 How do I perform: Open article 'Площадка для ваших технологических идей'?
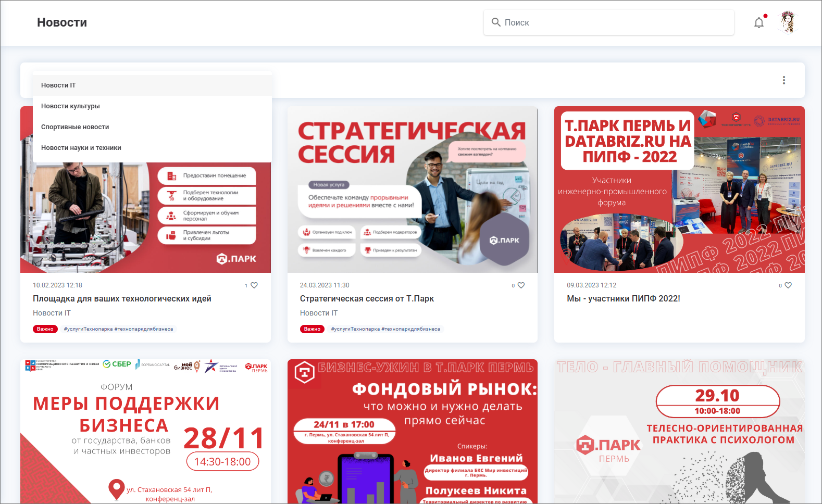tap(122, 299)
